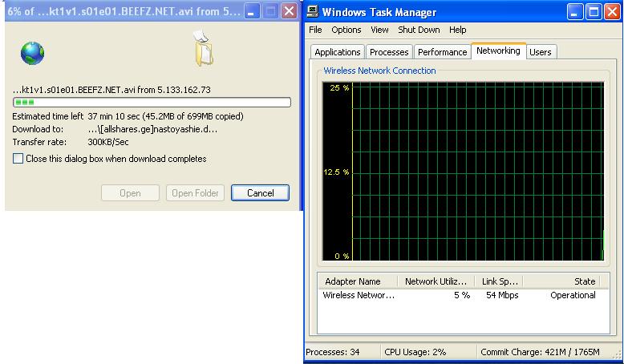Switch to the Users tab

coord(541,52)
